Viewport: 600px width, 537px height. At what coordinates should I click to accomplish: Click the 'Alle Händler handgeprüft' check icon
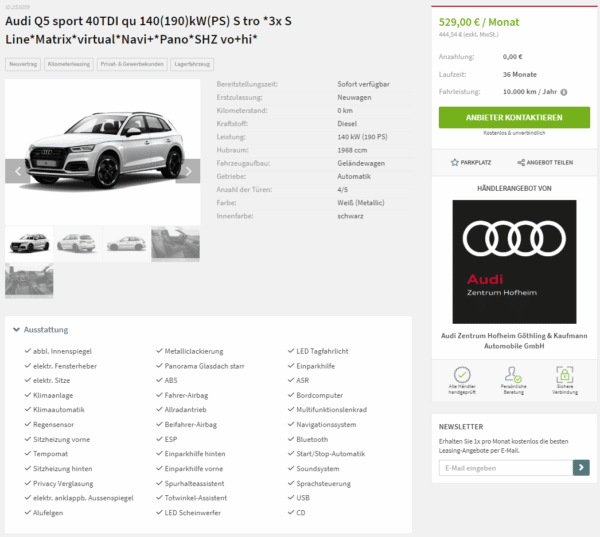tap(462, 374)
